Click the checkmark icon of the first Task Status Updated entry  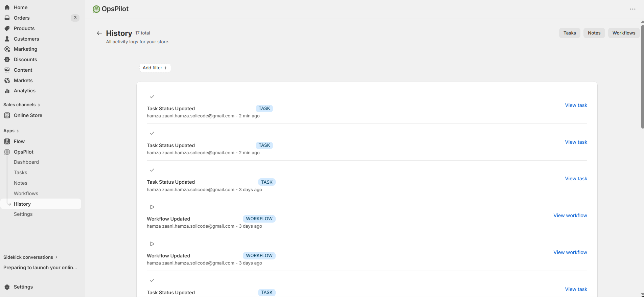click(x=152, y=97)
